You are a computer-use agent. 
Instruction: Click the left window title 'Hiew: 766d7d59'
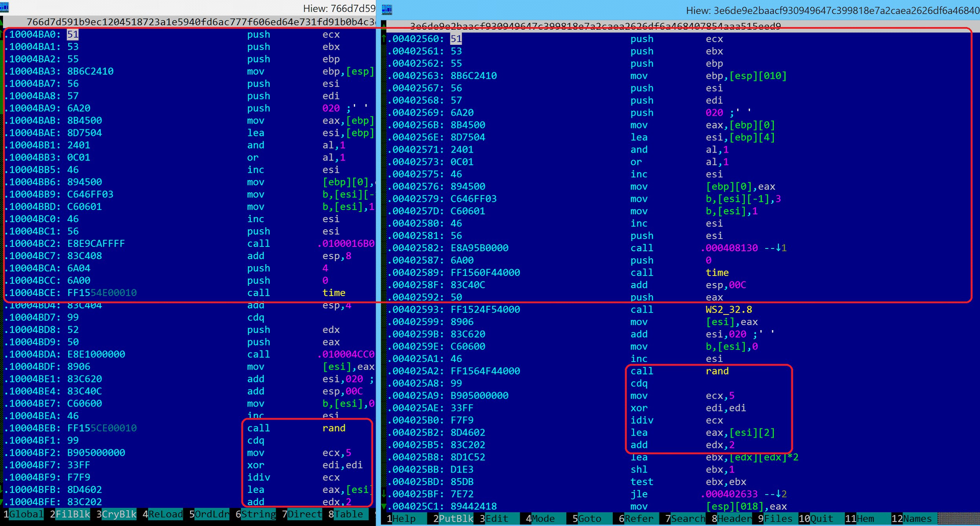[339, 8]
